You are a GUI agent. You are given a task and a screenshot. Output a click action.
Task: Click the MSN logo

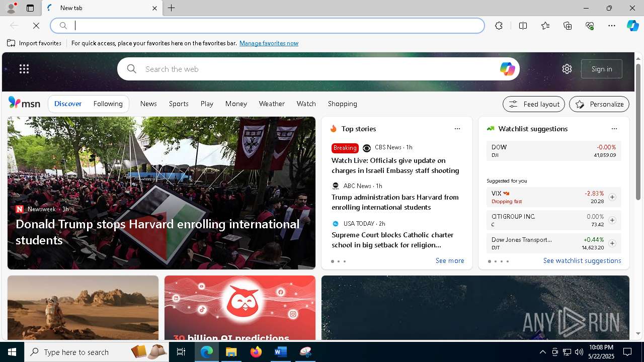24,103
